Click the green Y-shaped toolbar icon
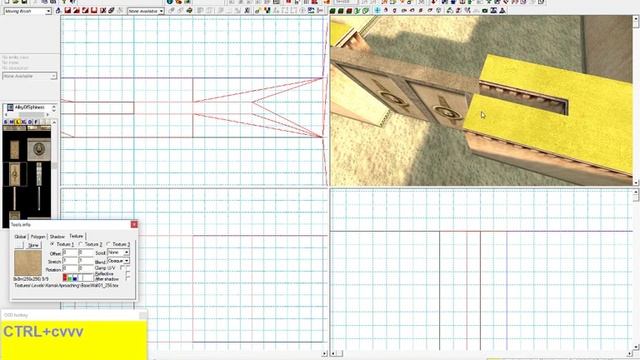This screenshot has width=640, height=360. pos(357,11)
